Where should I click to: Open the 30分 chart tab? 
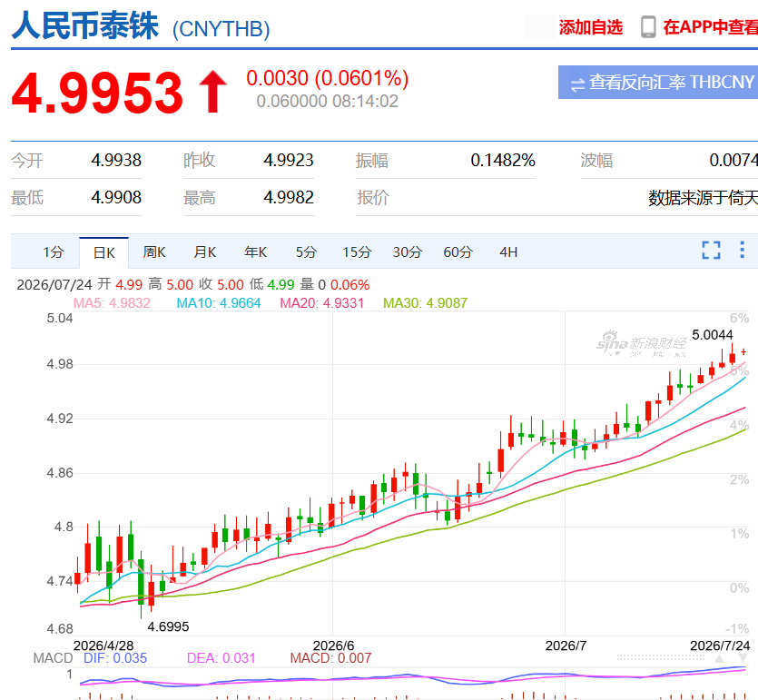[x=407, y=252]
